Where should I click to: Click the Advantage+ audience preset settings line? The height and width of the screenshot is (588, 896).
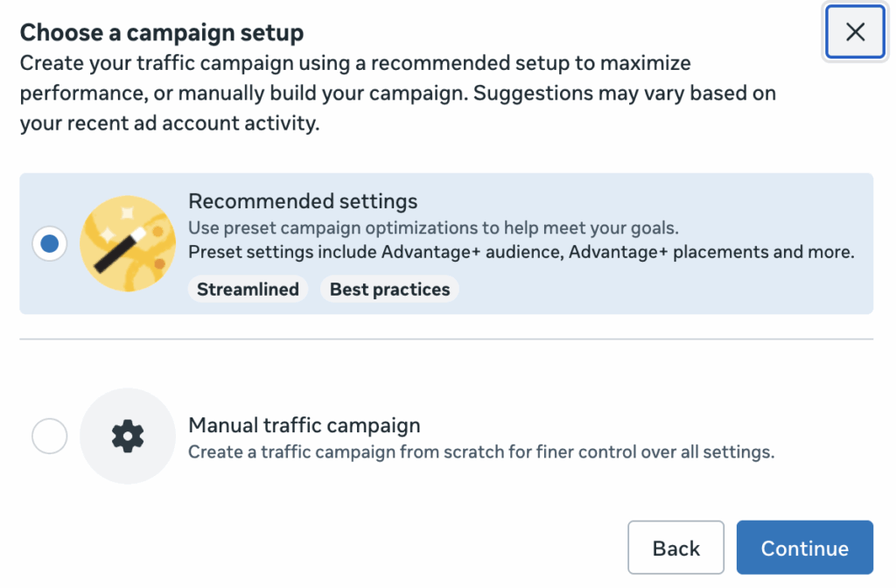(x=521, y=252)
